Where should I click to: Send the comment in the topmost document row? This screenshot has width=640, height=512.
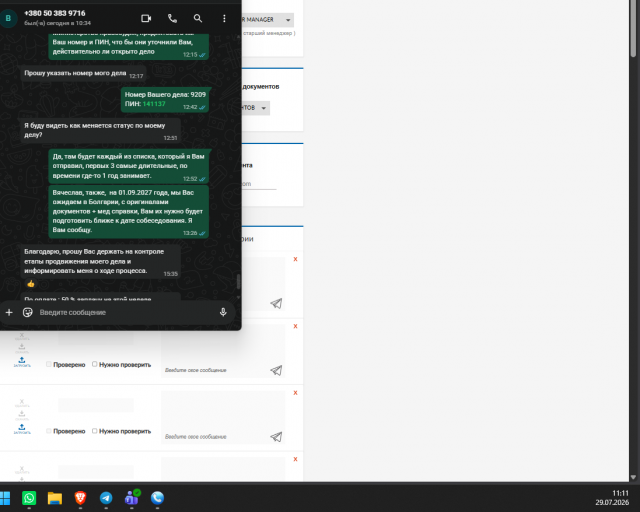point(276,303)
